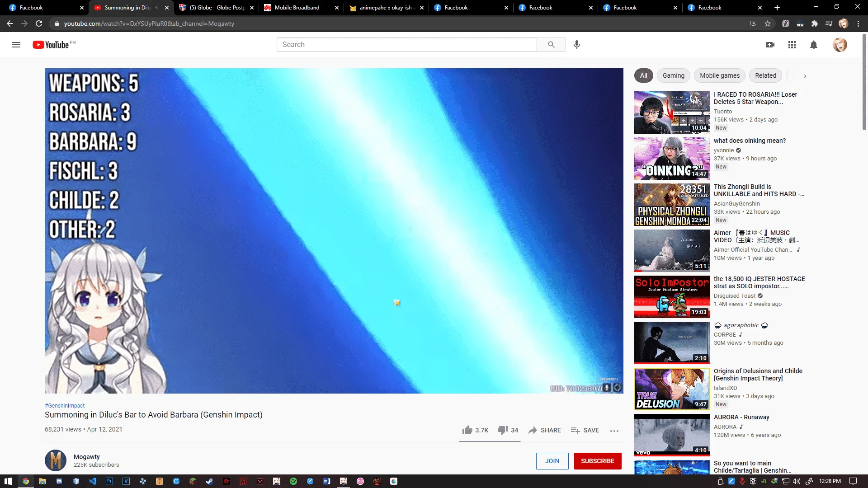868x488 pixels.
Task: Reload the current page
Action: [x=39, y=23]
